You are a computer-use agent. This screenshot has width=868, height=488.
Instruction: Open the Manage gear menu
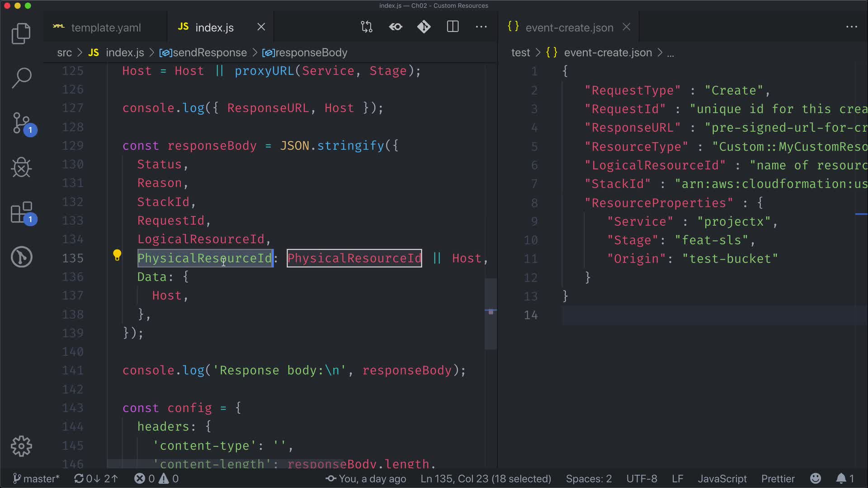[21, 446]
